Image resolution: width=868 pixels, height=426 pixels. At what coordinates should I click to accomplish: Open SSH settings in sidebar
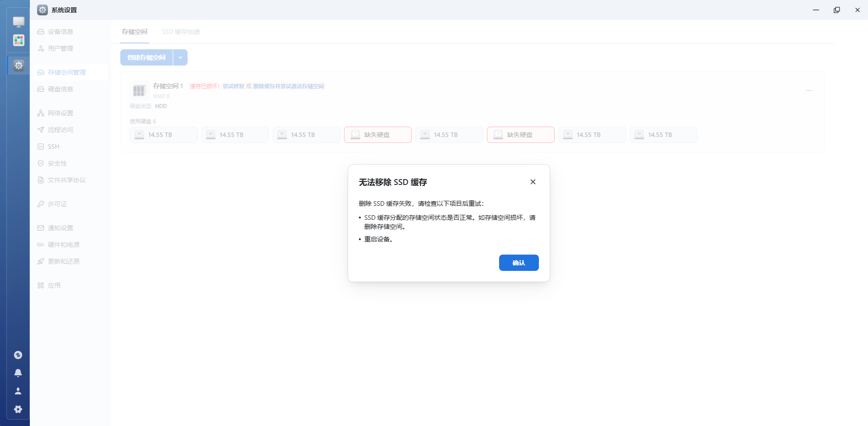[x=70, y=147]
